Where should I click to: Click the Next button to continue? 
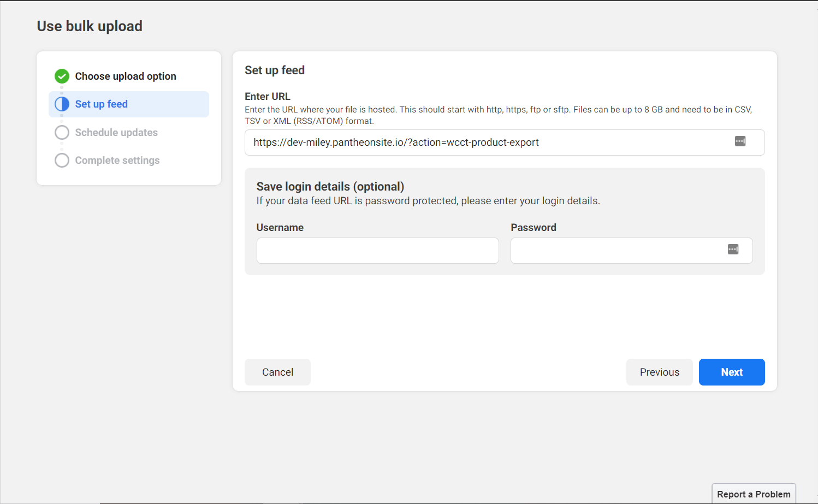pos(732,372)
